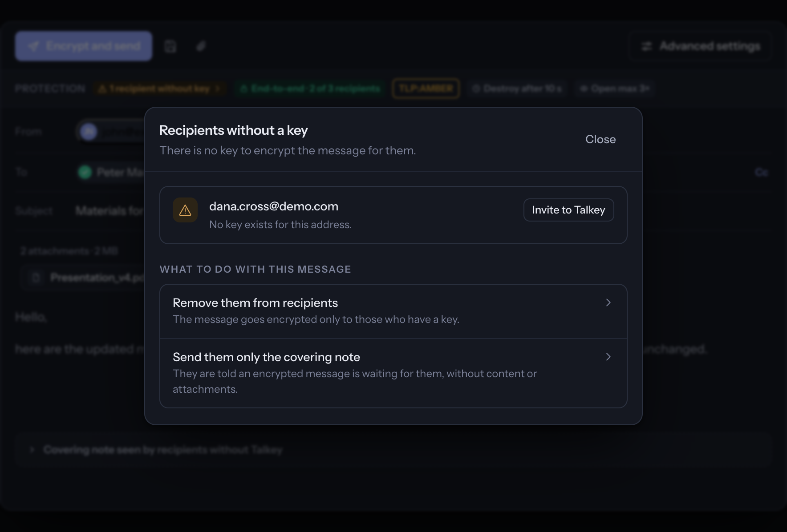Click the 'Recipients without a key' heading
787x532 pixels.
click(234, 130)
